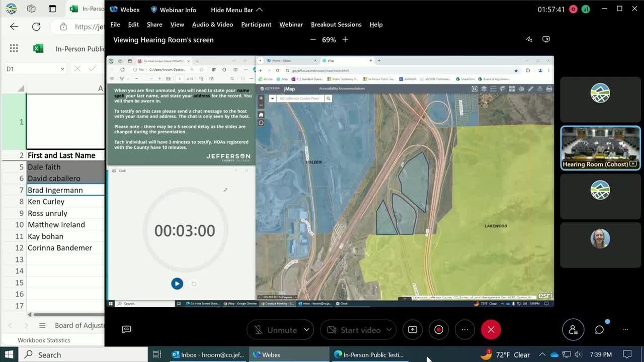This screenshot has height=362, width=644.
Task: Open the View menu in Webex
Action: point(177,24)
